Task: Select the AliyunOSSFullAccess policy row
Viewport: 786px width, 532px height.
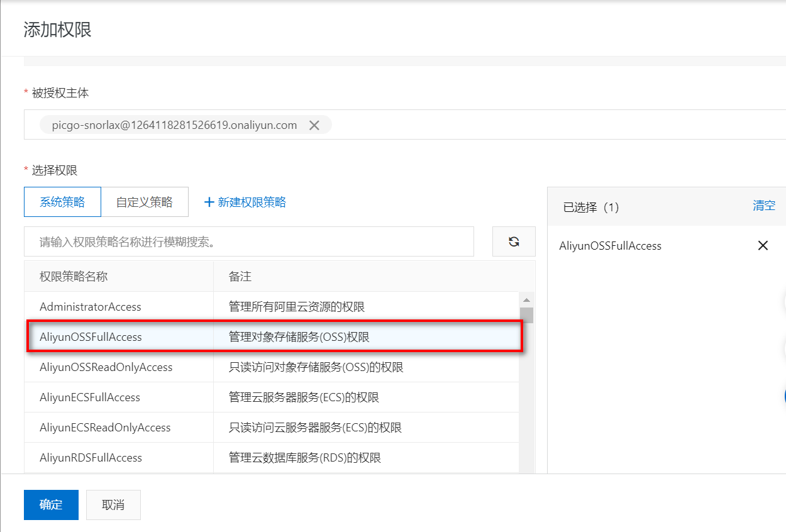Action: 272,337
